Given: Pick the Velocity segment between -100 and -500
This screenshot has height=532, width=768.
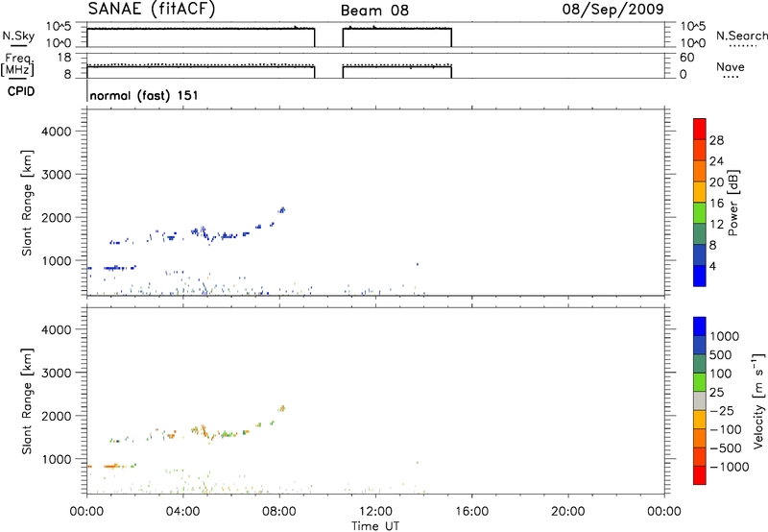Looking at the screenshot, I should [700, 438].
